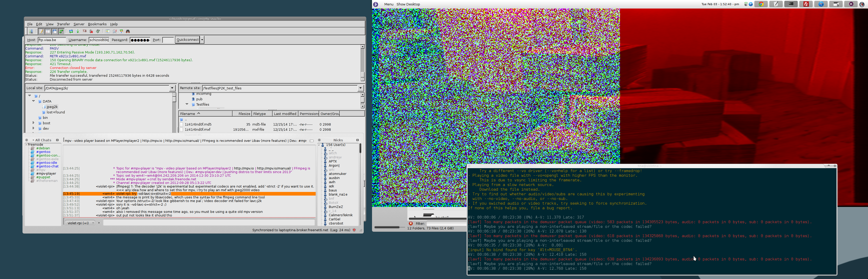Open the Bookmarks menu

click(x=97, y=24)
